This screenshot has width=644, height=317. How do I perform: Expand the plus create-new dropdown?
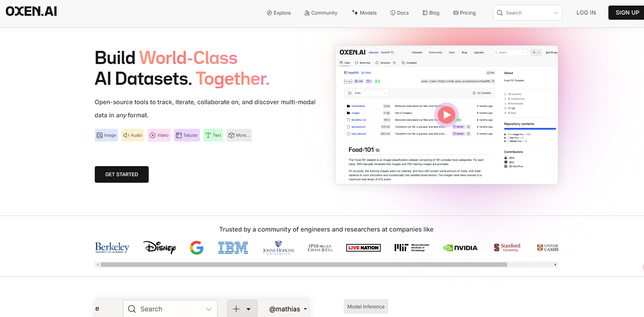coord(242,309)
